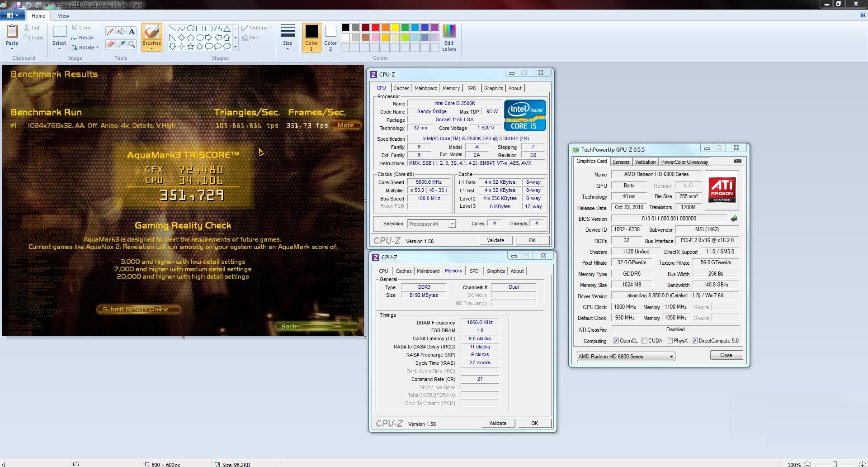Select the yellow color swatch
The image size is (868, 467).
click(395, 28)
